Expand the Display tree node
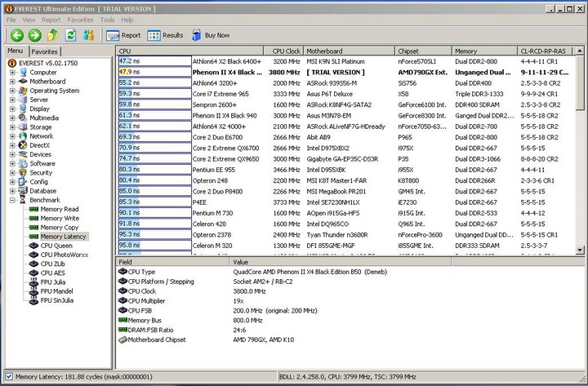This screenshot has height=386, width=588. (x=12, y=109)
